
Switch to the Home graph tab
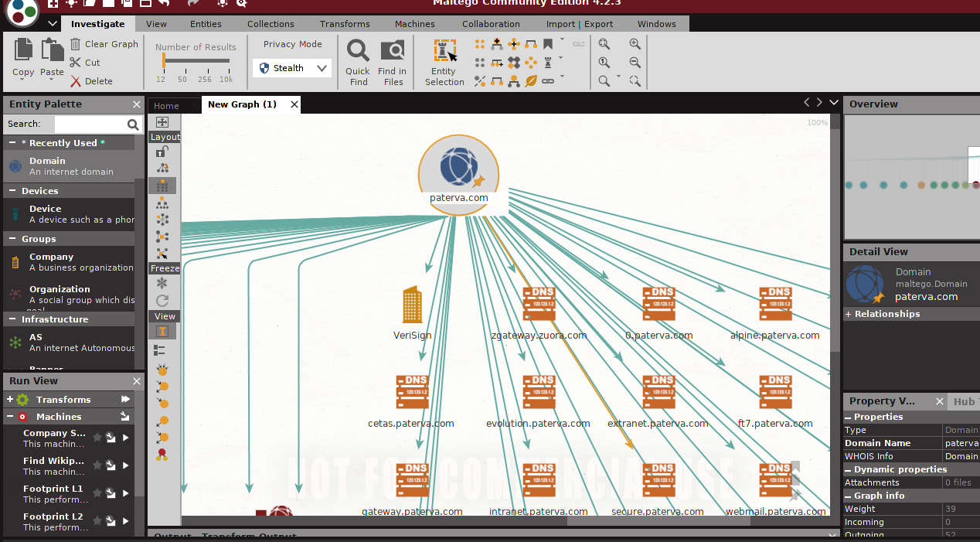click(x=166, y=106)
